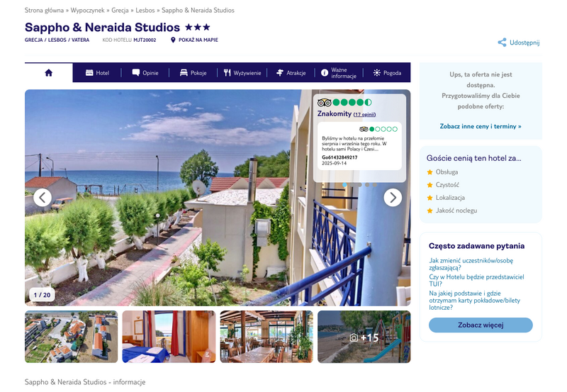Open the +15 more photos thumbnail

(x=364, y=337)
